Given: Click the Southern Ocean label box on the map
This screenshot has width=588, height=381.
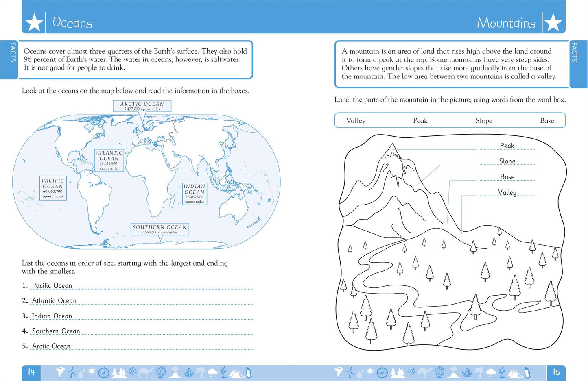Looking at the screenshot, I should point(160,229).
